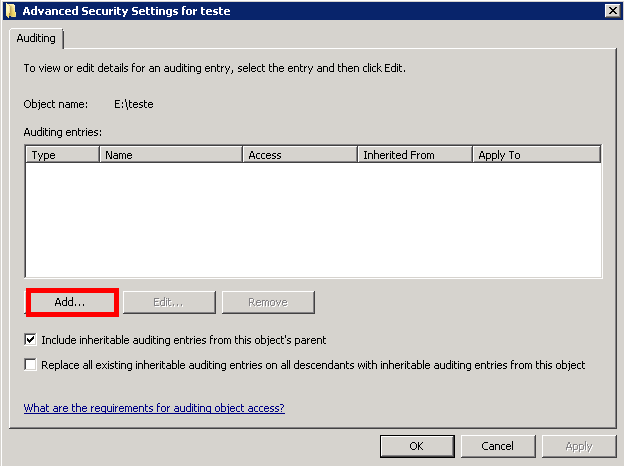Sort entries by the Type column

(x=62, y=155)
